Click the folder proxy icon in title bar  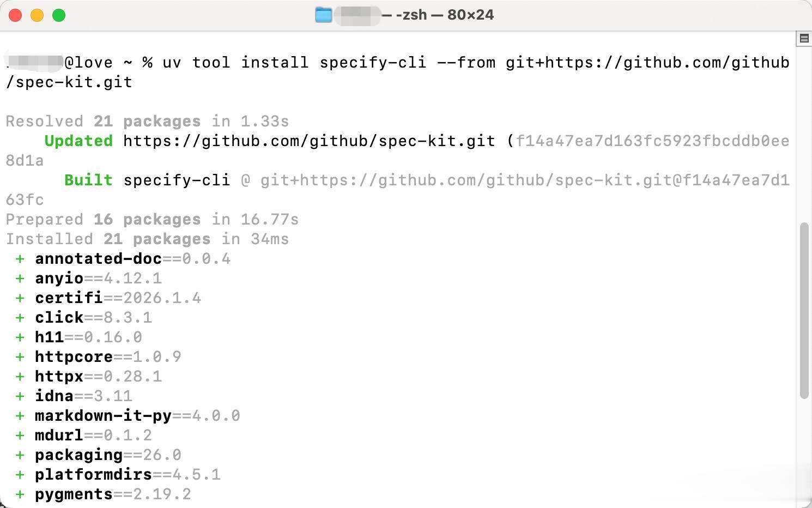pos(323,15)
